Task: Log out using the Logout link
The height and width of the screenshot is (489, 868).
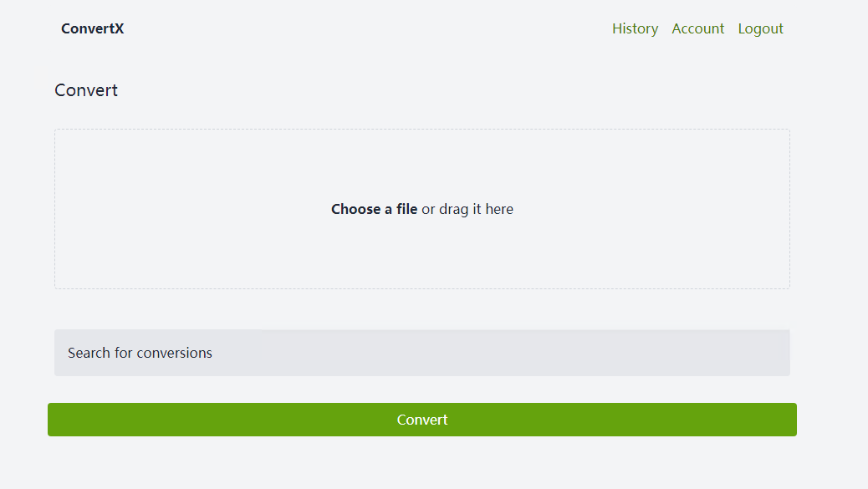Action: [x=760, y=28]
